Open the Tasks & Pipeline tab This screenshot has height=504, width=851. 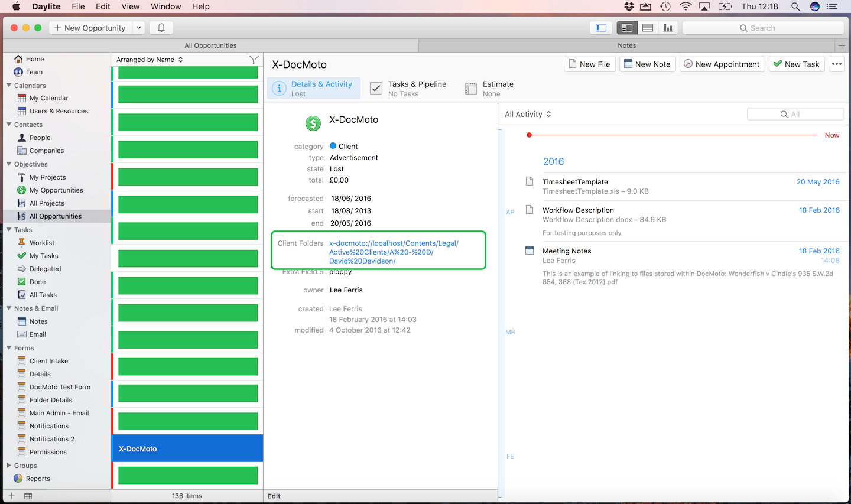tap(408, 89)
